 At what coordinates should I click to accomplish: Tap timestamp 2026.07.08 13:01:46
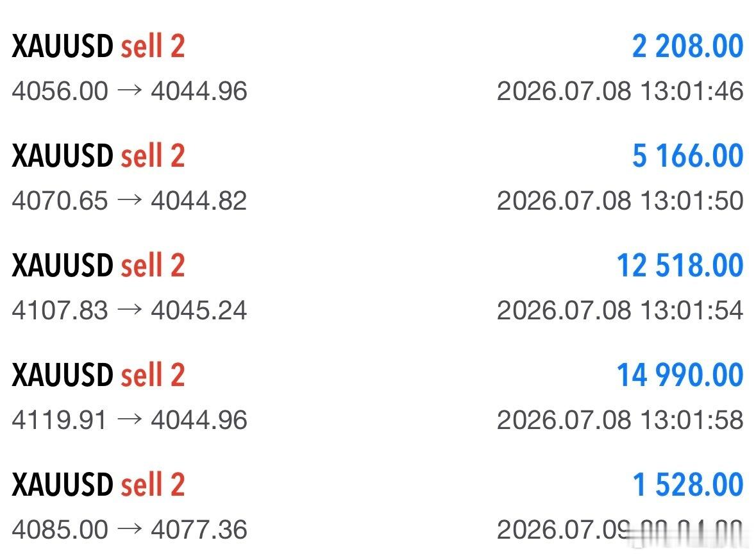click(620, 90)
